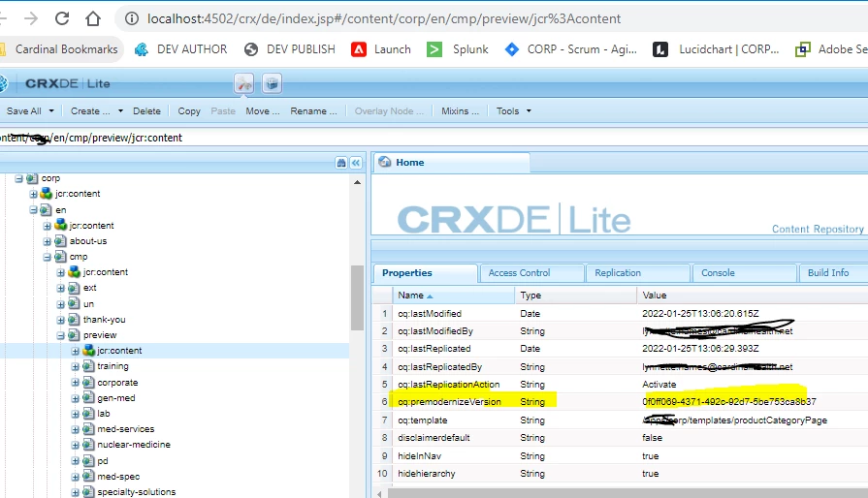
Task: Collapse the en tree node
Action: (x=33, y=210)
